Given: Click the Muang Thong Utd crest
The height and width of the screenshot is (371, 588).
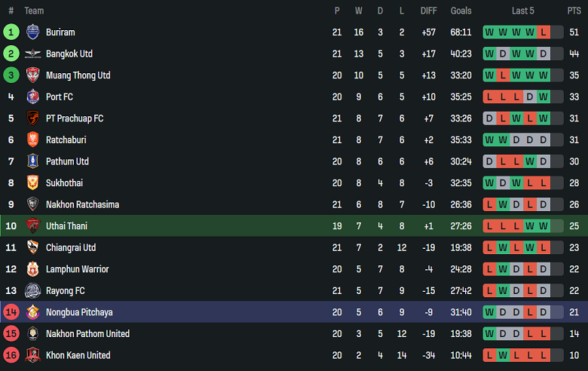Looking at the screenshot, I should tap(32, 75).
